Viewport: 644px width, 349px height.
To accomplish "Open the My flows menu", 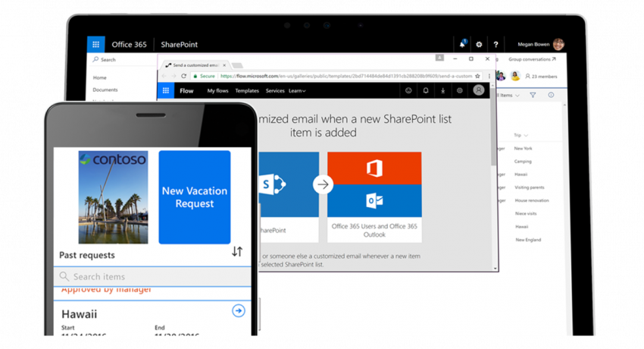I will [x=217, y=91].
